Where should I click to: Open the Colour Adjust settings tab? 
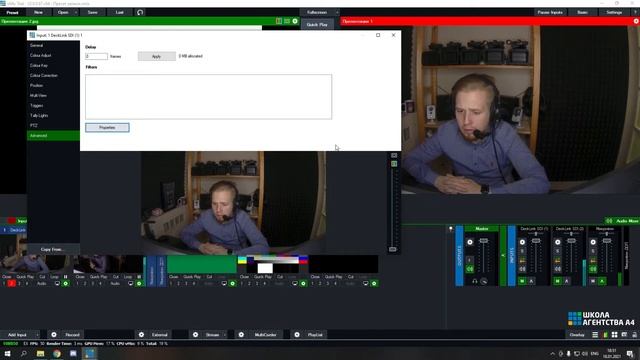pyautogui.click(x=53, y=56)
